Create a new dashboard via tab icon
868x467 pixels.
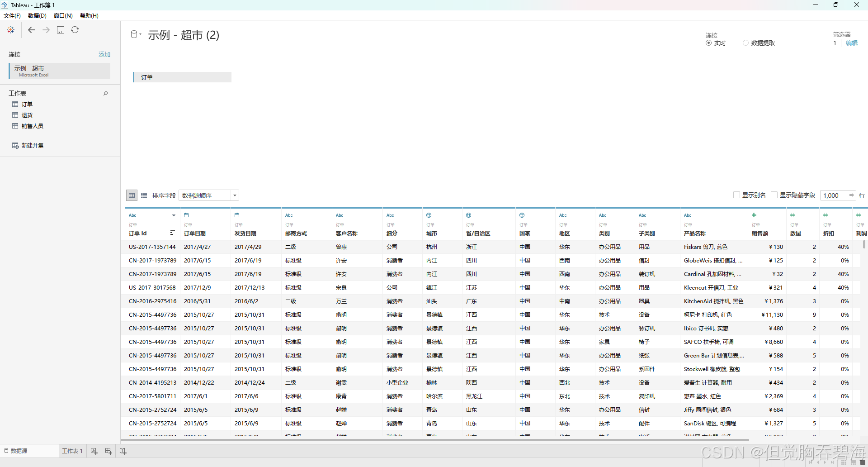pos(108,451)
